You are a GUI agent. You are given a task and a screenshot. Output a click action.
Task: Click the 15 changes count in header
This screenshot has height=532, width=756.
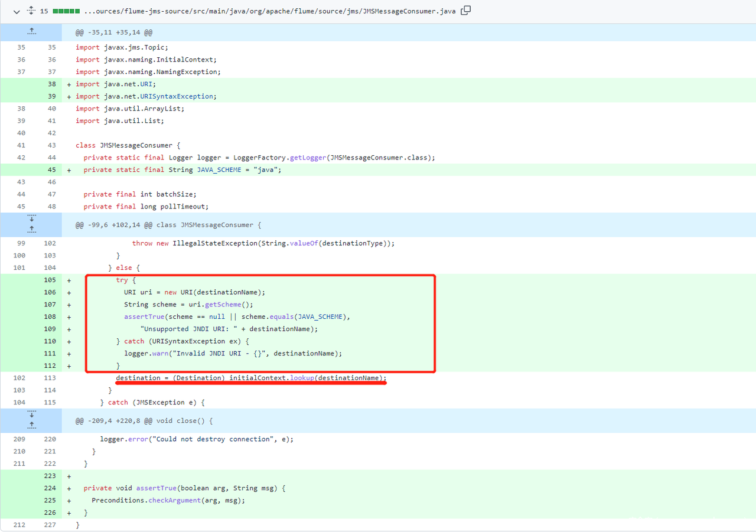click(x=44, y=11)
